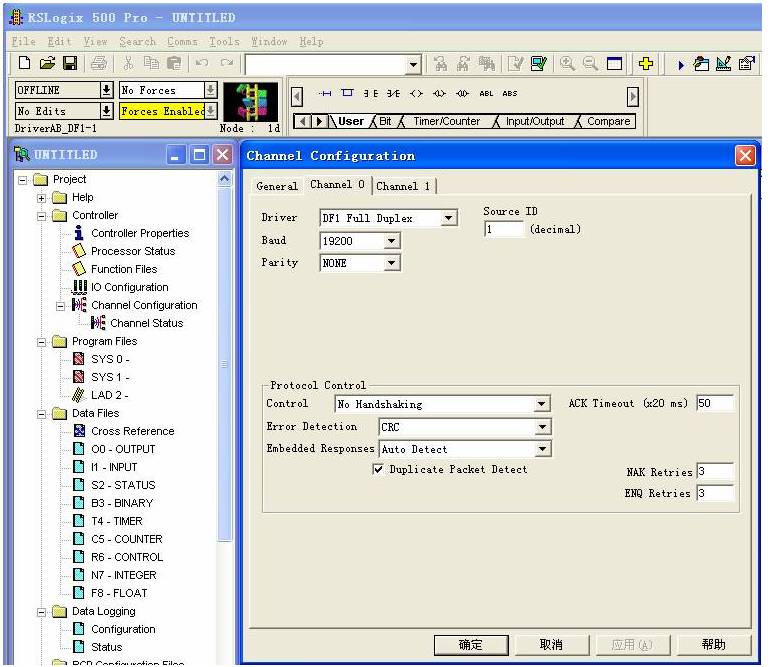This screenshot has height=667, width=771.
Task: Toggle Duplicate Packet Detect checkbox
Action: point(378,469)
